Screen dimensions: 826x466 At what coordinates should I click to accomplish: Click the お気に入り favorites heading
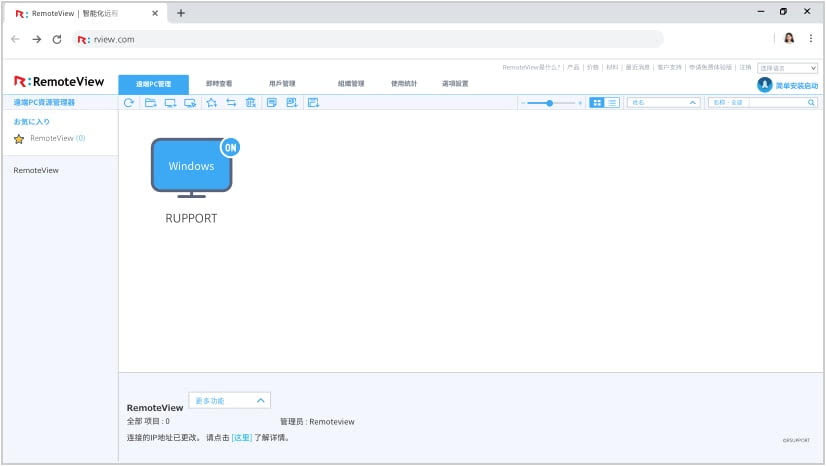point(32,122)
